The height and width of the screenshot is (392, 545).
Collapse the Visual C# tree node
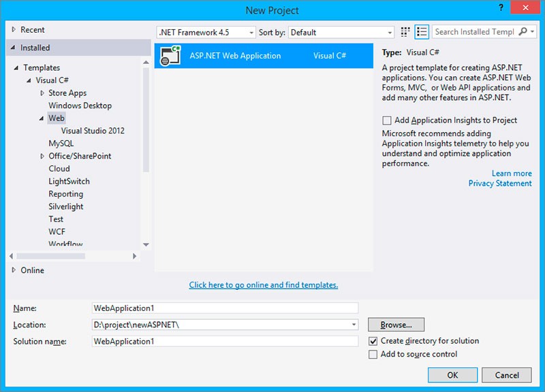click(x=29, y=80)
